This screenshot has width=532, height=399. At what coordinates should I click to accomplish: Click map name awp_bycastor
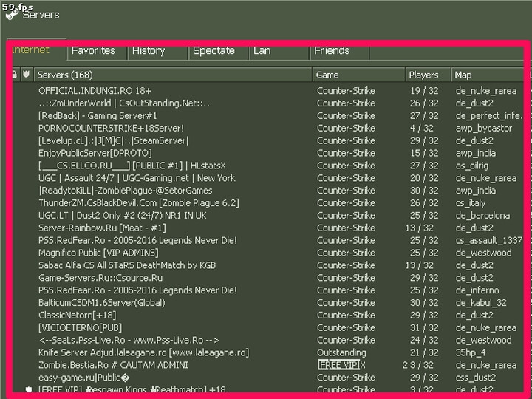484,129
